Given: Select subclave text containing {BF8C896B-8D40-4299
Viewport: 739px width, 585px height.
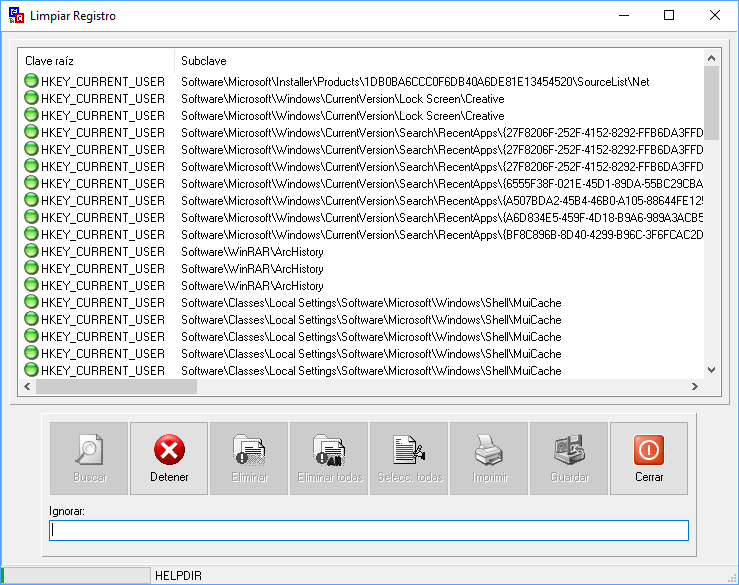Looking at the screenshot, I should click(442, 235).
